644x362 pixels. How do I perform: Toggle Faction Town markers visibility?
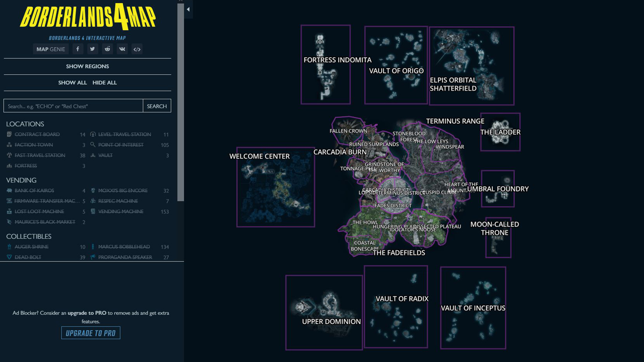pos(46,145)
